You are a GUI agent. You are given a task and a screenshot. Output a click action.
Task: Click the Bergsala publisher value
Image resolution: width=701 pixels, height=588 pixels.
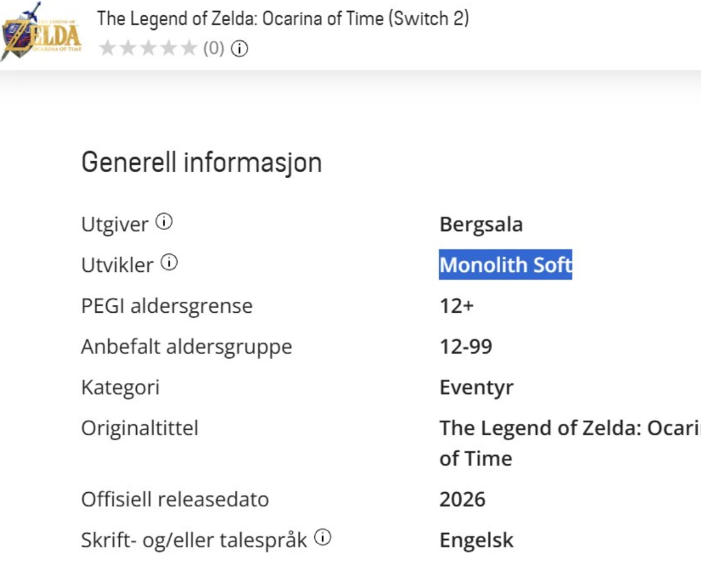pyautogui.click(x=481, y=224)
